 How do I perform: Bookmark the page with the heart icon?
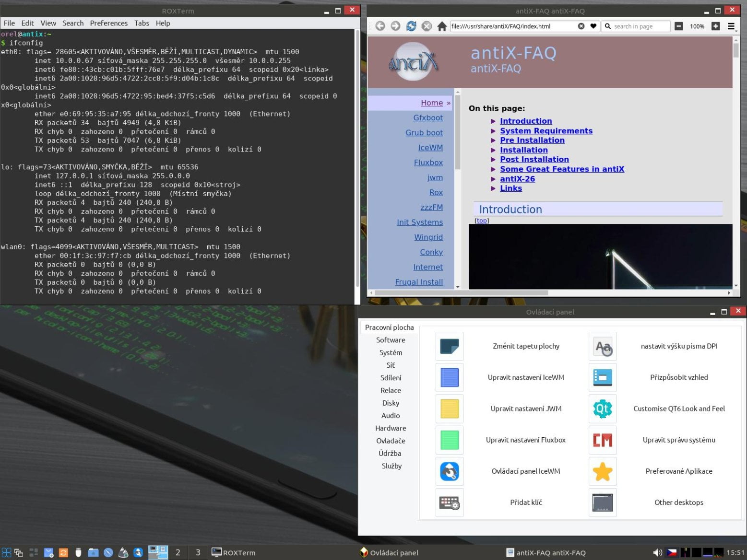(x=593, y=26)
